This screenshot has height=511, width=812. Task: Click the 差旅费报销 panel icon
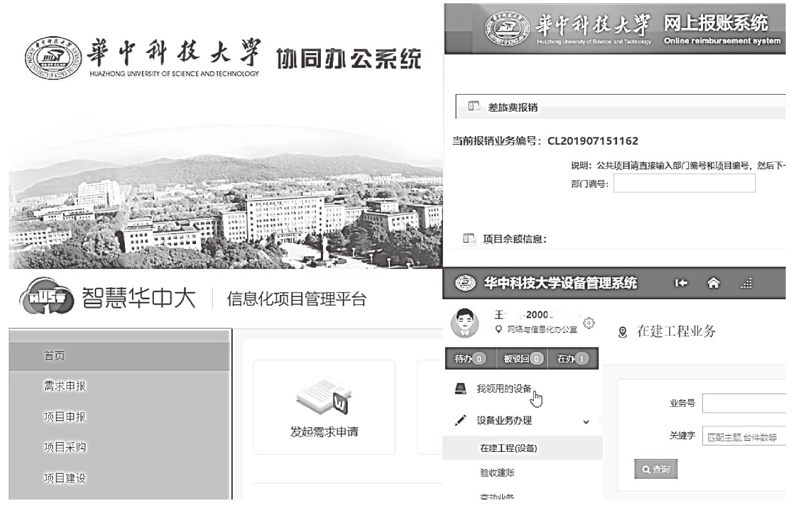(474, 106)
